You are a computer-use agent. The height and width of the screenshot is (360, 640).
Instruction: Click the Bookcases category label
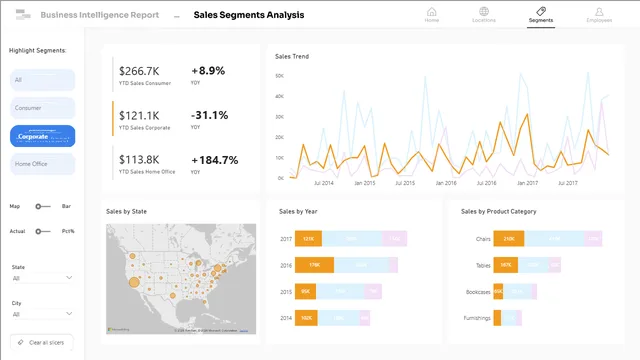point(478,292)
